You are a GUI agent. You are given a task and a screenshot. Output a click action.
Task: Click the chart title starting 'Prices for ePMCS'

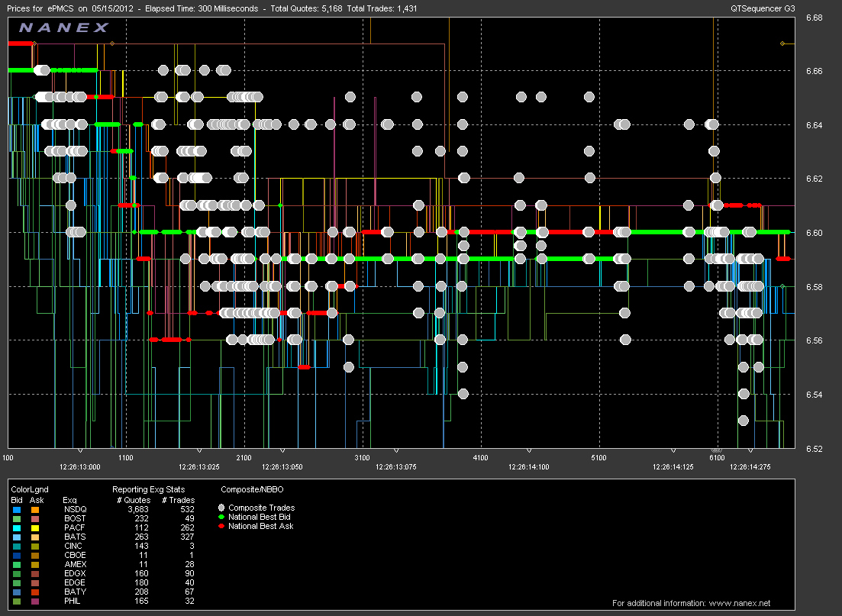point(212,8)
